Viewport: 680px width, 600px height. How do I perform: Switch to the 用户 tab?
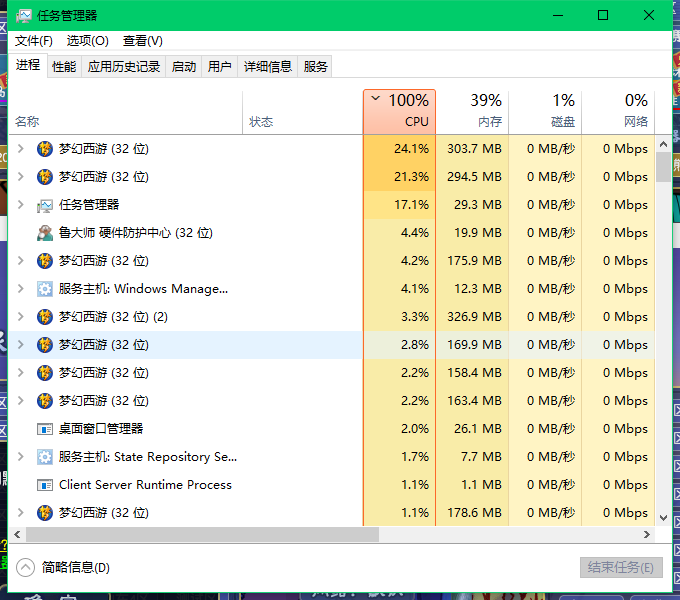pyautogui.click(x=219, y=67)
